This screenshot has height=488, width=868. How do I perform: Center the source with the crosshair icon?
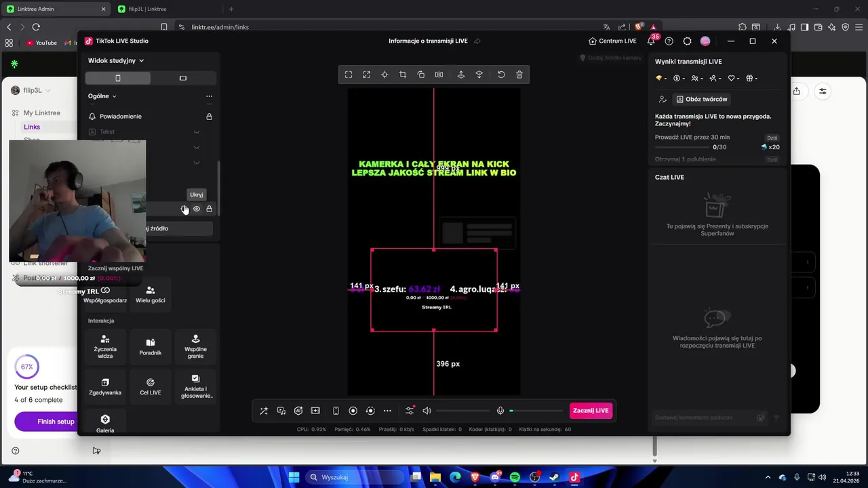pos(384,75)
